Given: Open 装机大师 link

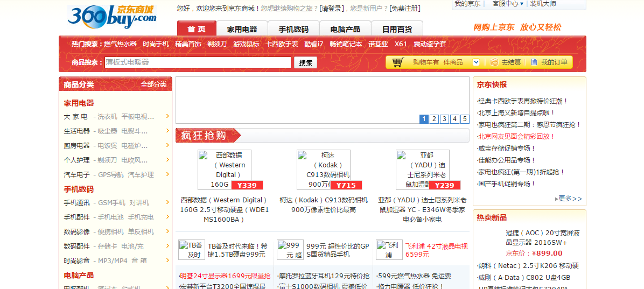Looking at the screenshot, I should [x=543, y=4].
